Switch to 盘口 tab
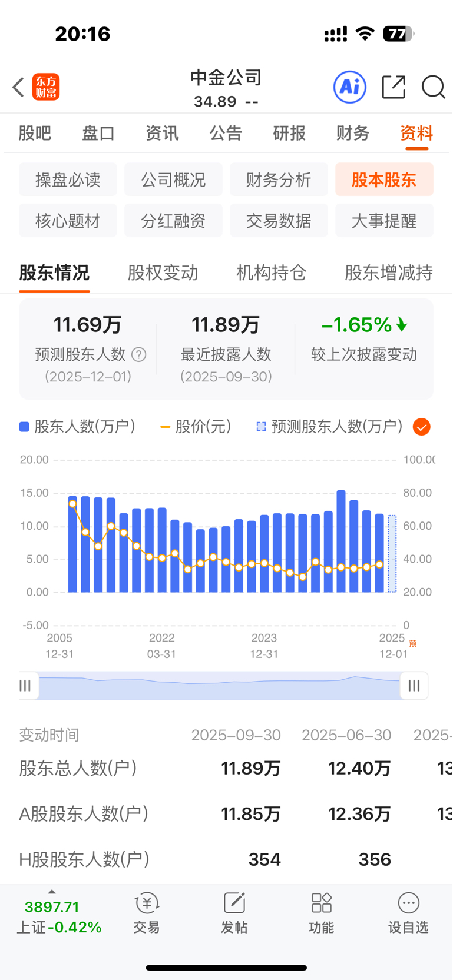Viewport: 453px width, 980px height. pyautogui.click(x=98, y=134)
